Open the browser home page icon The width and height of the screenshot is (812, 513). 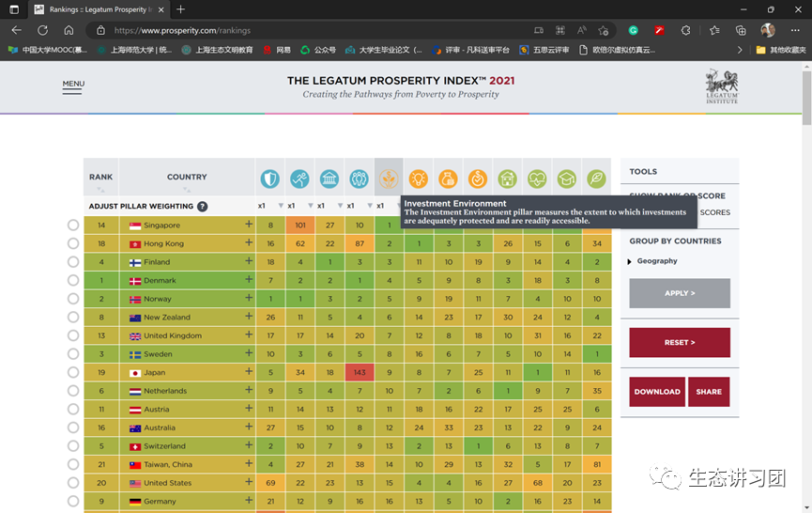[x=69, y=31]
